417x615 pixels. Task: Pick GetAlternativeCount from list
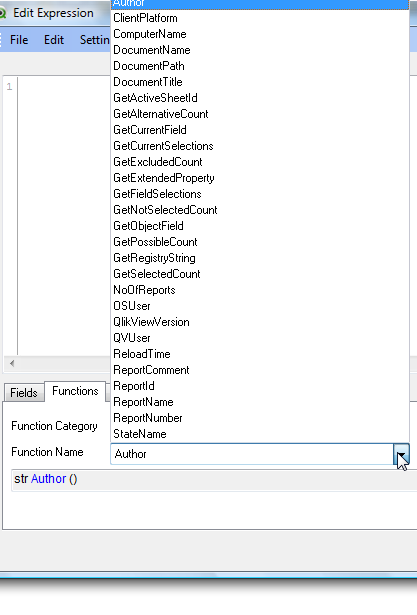260,114
